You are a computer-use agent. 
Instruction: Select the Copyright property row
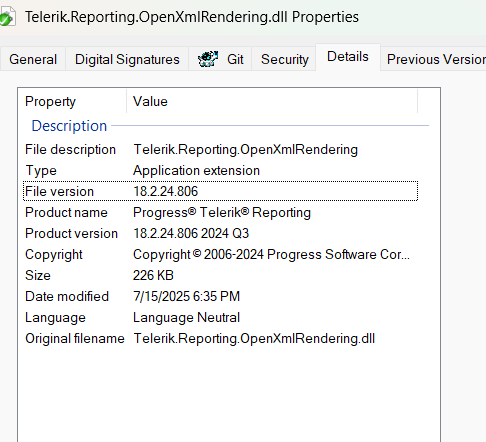[x=220, y=254]
